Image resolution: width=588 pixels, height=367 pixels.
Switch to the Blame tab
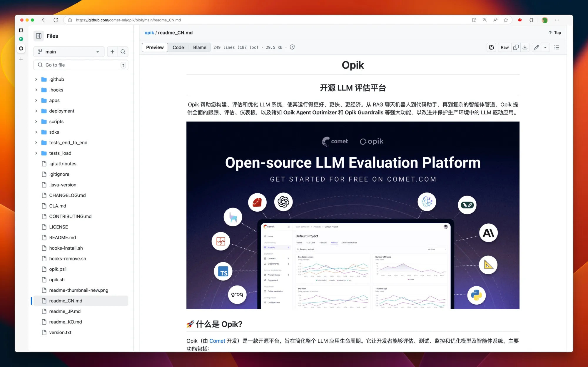click(200, 47)
